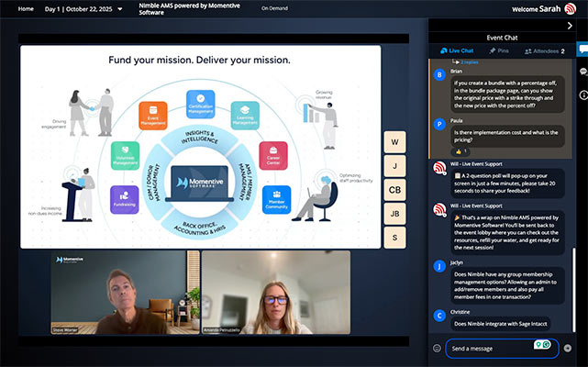588x367 pixels.
Task: Click Will's avatar beside the poll message
Action: pyautogui.click(x=439, y=168)
